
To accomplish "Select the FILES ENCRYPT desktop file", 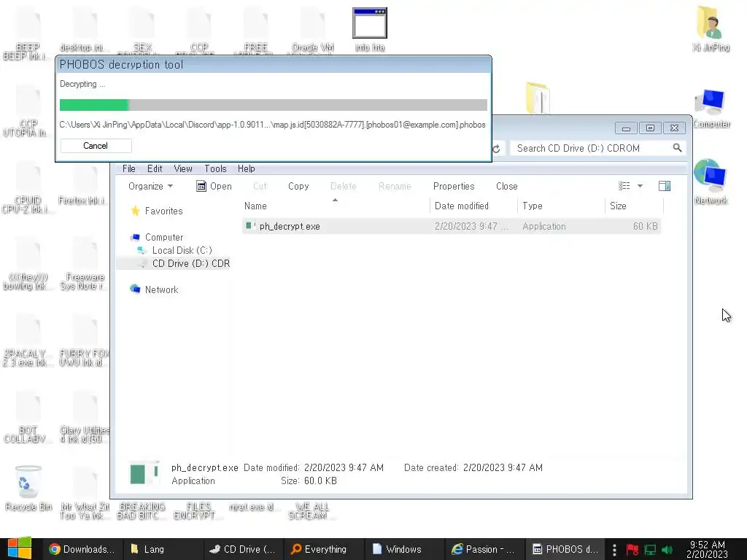I will (x=198, y=510).
